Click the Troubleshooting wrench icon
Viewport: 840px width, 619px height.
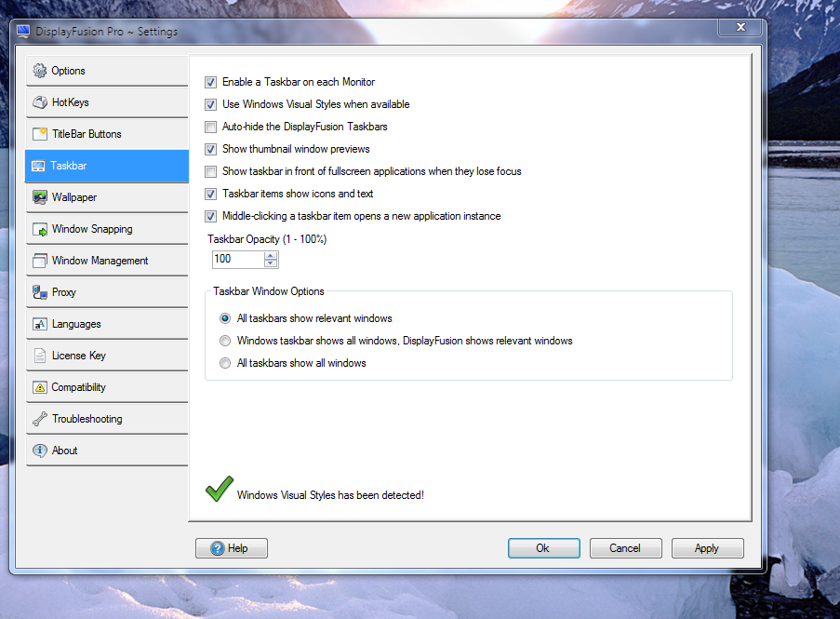click(x=39, y=419)
